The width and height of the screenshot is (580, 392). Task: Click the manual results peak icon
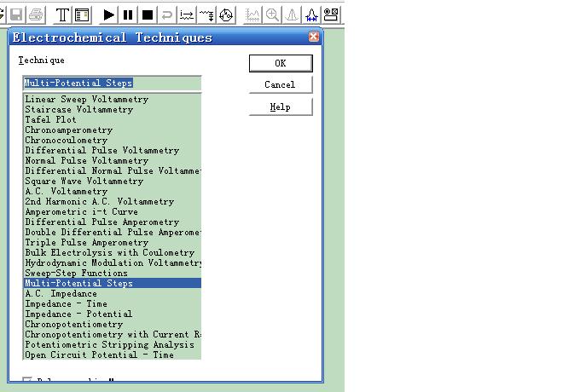[x=292, y=14]
